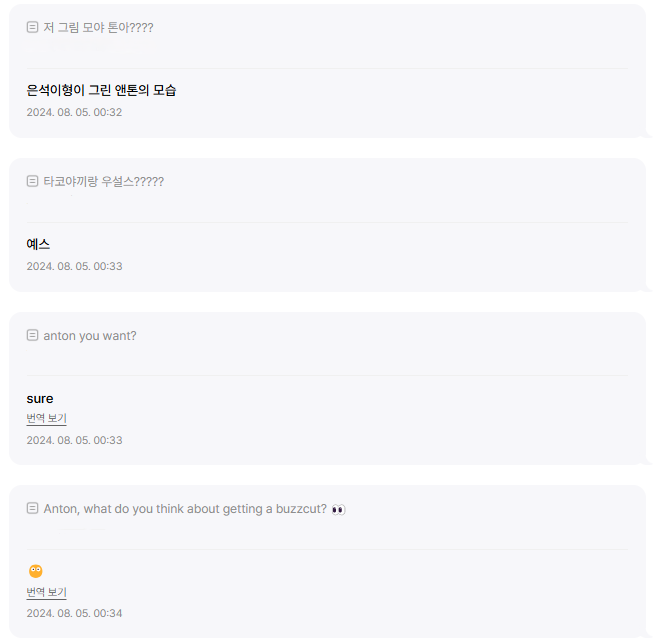The image size is (657, 643).
Task: Click the question about getting a buzzcut
Action: 185,509
